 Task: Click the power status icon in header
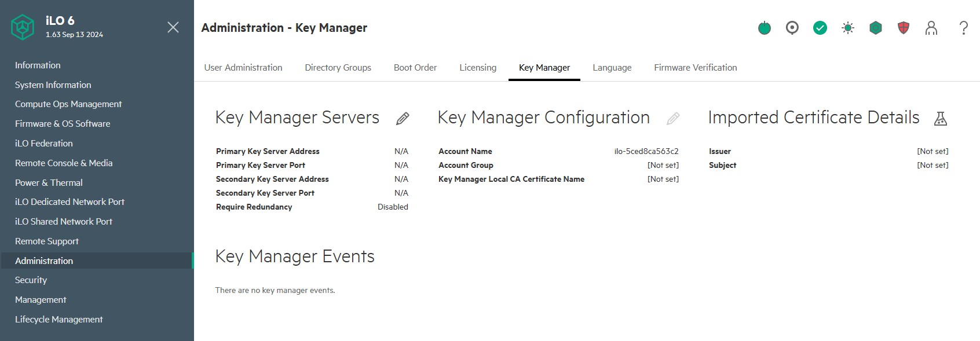pyautogui.click(x=765, y=28)
